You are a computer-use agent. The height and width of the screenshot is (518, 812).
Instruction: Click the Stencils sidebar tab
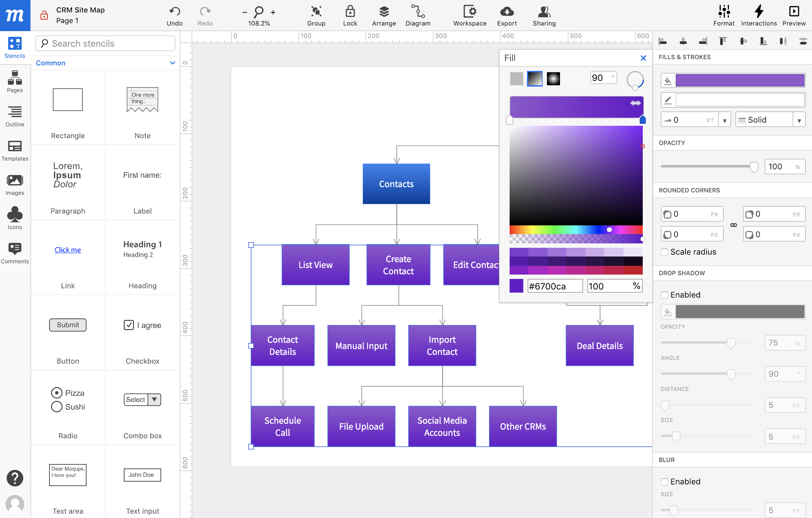point(14,47)
